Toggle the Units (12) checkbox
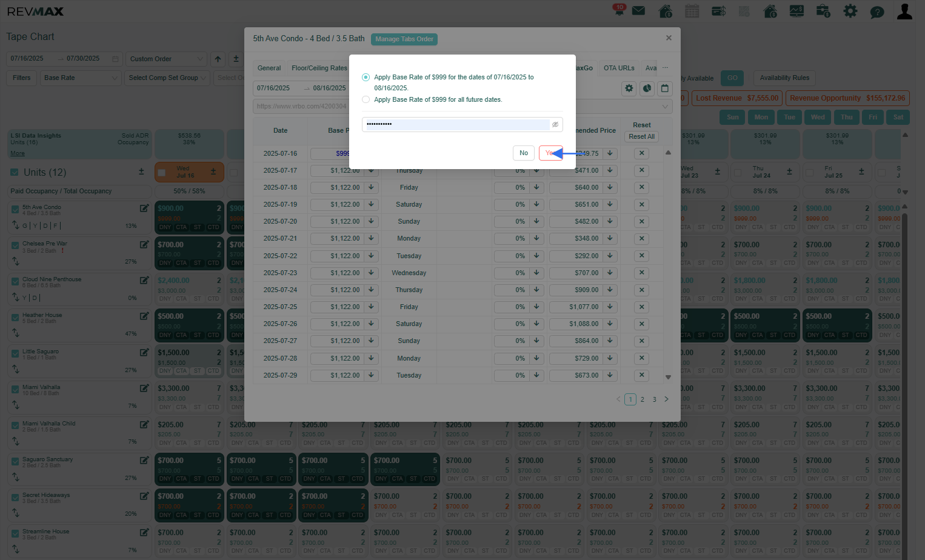 (x=15, y=173)
